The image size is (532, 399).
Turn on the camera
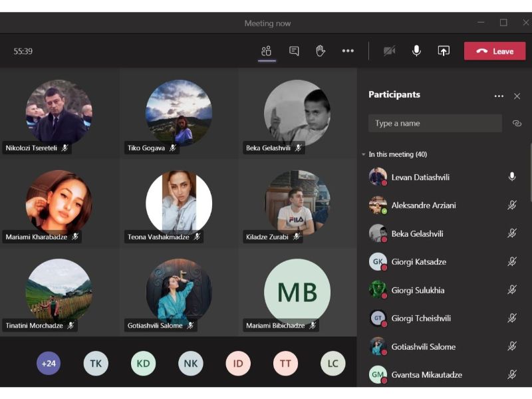[389, 51]
